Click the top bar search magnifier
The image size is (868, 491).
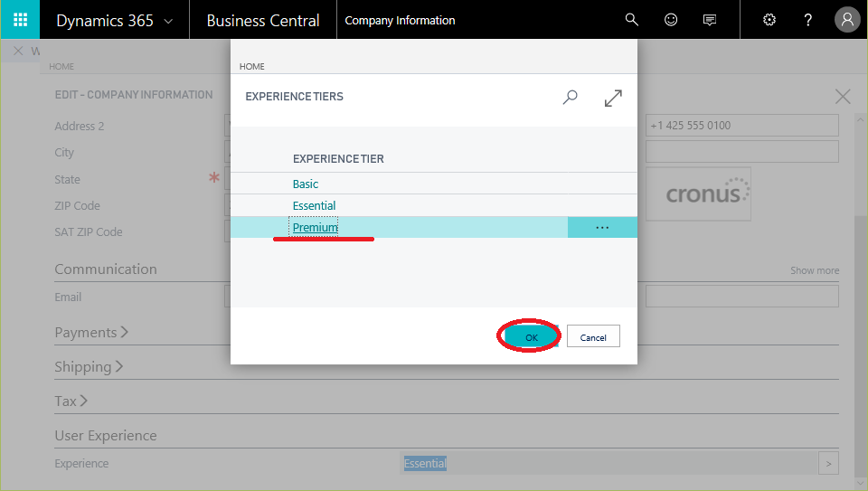pyautogui.click(x=632, y=20)
